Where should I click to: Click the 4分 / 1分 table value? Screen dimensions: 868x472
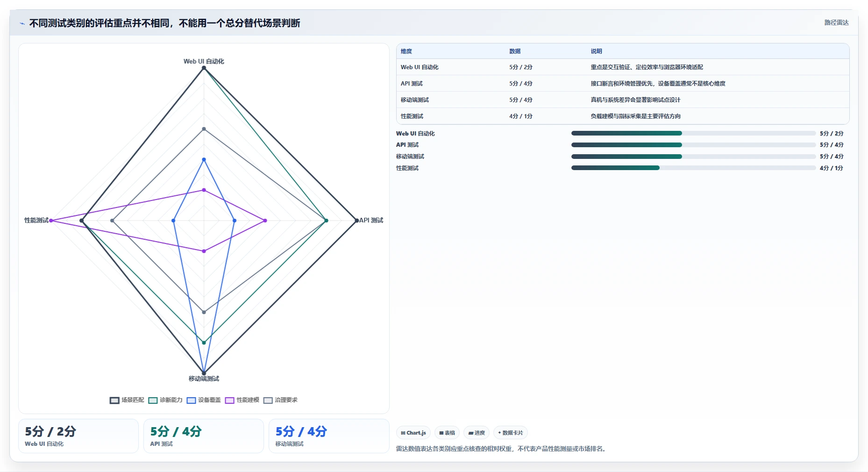pos(521,116)
